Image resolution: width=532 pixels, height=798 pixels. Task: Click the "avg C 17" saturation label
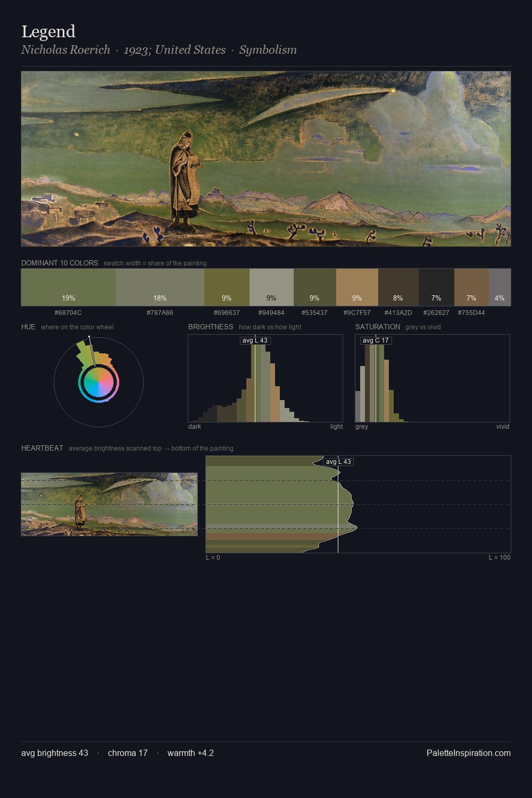point(376,340)
